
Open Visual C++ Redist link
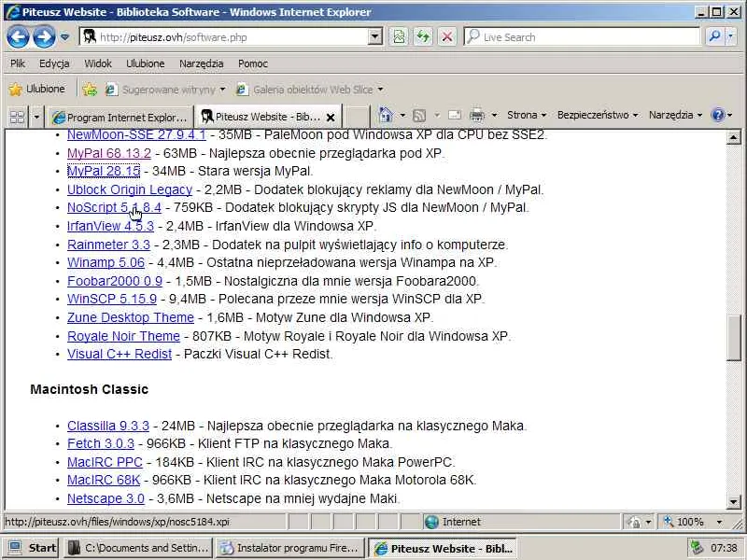pyautogui.click(x=120, y=355)
